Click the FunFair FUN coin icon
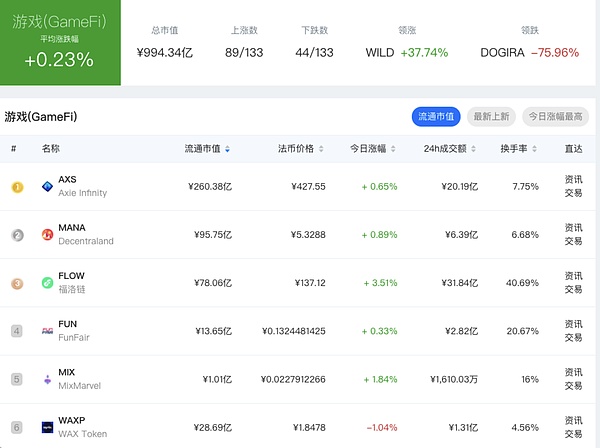This screenshot has width=600, height=448. 47,331
